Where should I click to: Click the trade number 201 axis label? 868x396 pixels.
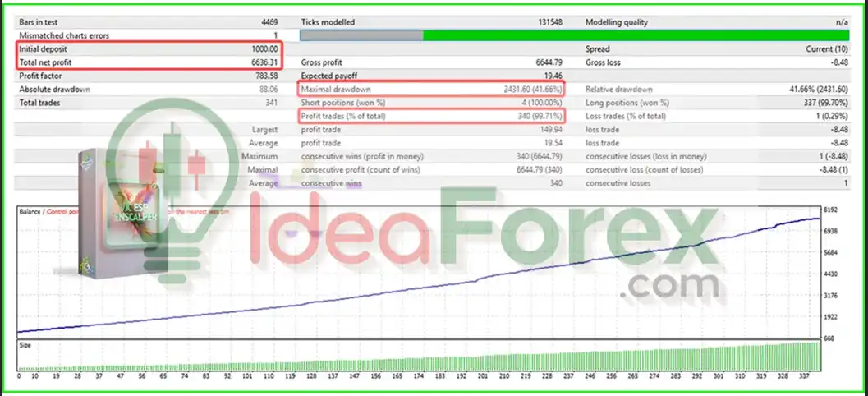482,375
